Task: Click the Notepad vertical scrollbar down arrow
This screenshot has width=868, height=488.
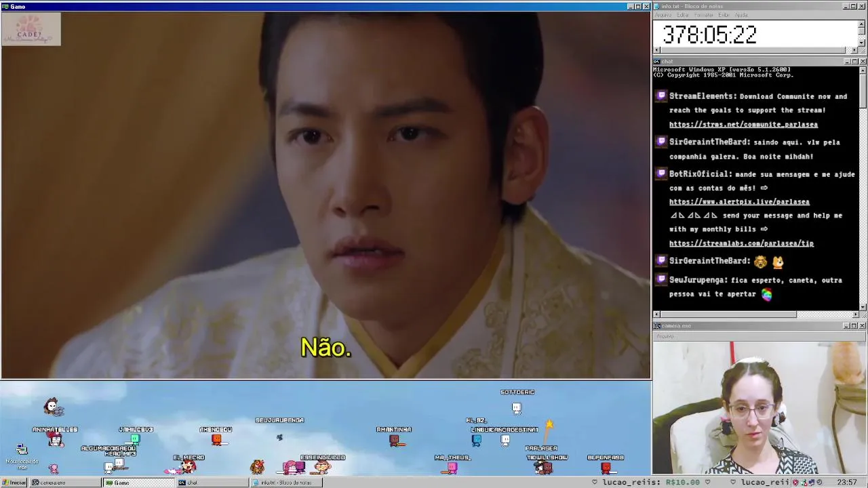Action: pyautogui.click(x=862, y=43)
